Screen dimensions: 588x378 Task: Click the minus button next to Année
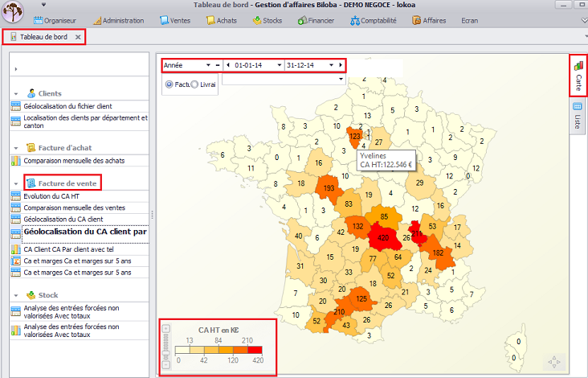point(218,65)
